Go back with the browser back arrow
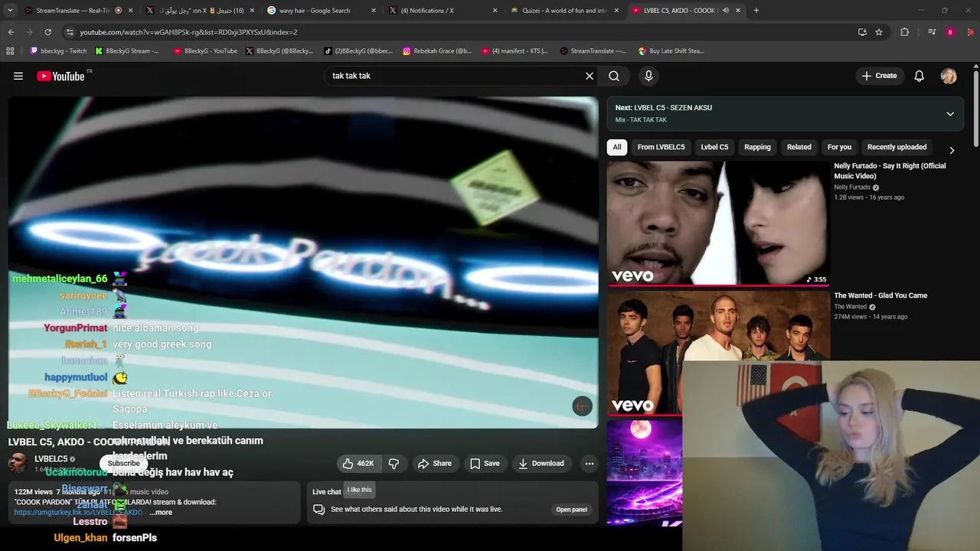980x551 pixels. point(11,32)
